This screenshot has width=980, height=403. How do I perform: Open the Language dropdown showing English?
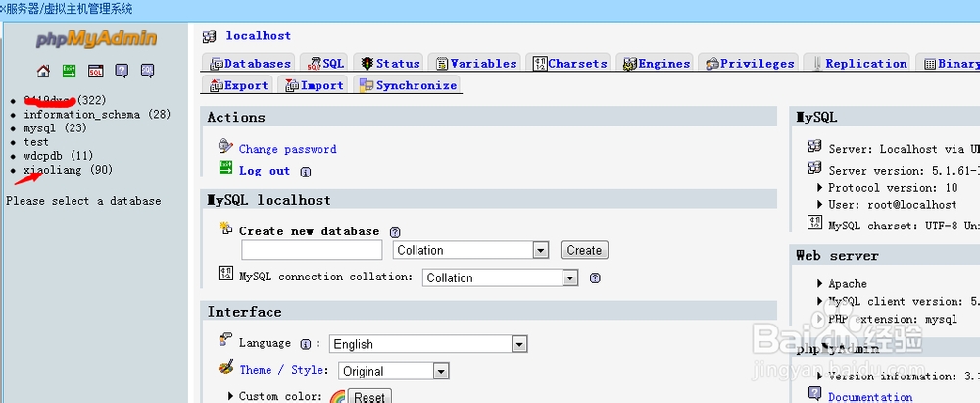coord(428,344)
